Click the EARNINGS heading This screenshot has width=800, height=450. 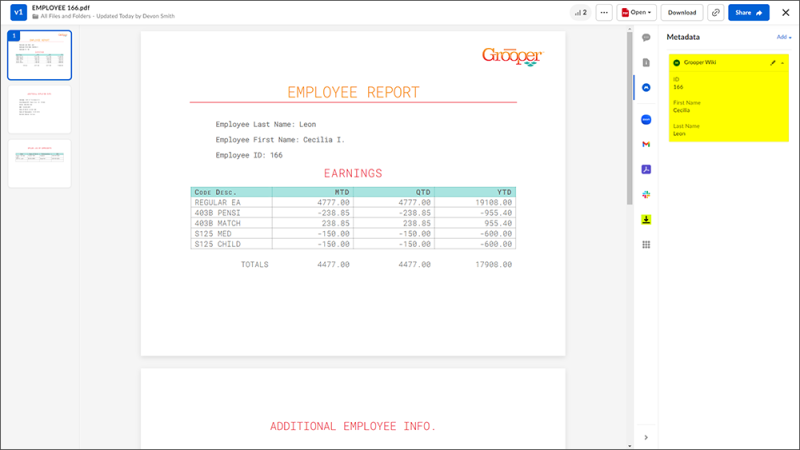click(353, 173)
